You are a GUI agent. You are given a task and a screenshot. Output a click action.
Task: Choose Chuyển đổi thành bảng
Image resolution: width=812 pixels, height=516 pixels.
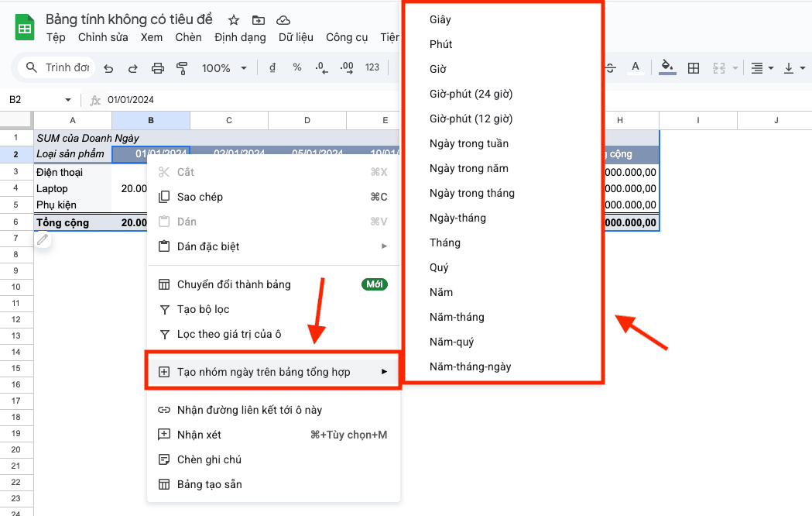(273, 284)
